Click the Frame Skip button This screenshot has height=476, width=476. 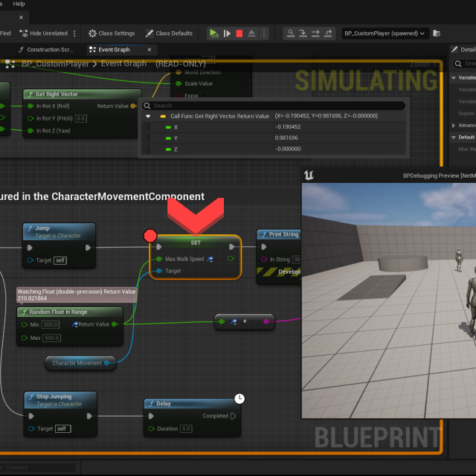point(226,33)
